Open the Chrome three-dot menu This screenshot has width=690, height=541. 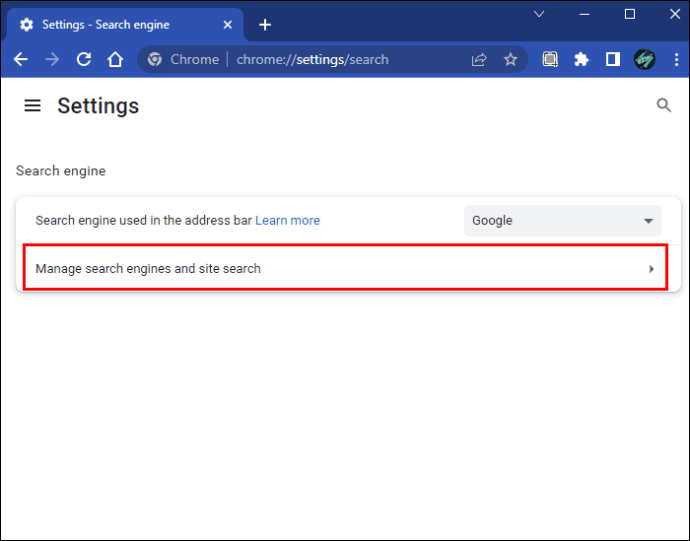coord(676,59)
